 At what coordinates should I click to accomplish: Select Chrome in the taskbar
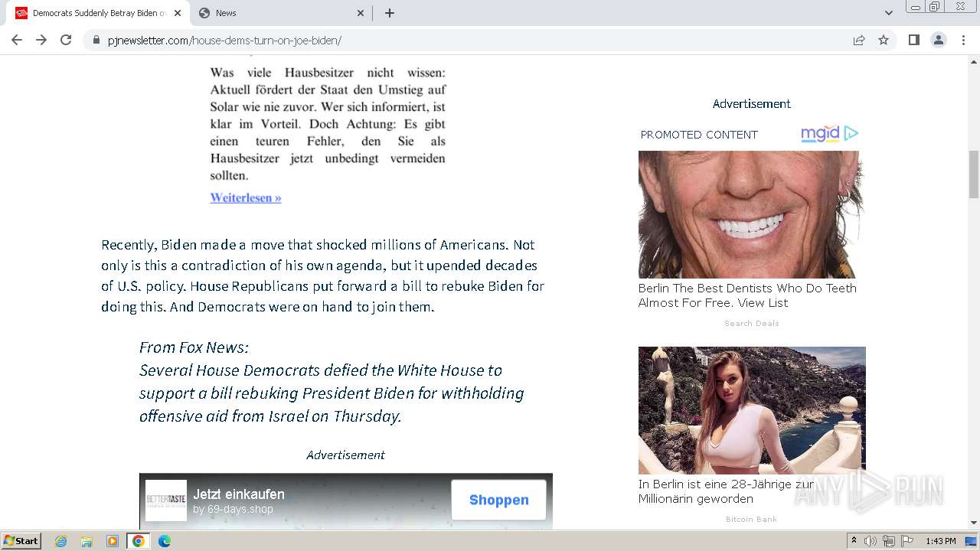139,541
